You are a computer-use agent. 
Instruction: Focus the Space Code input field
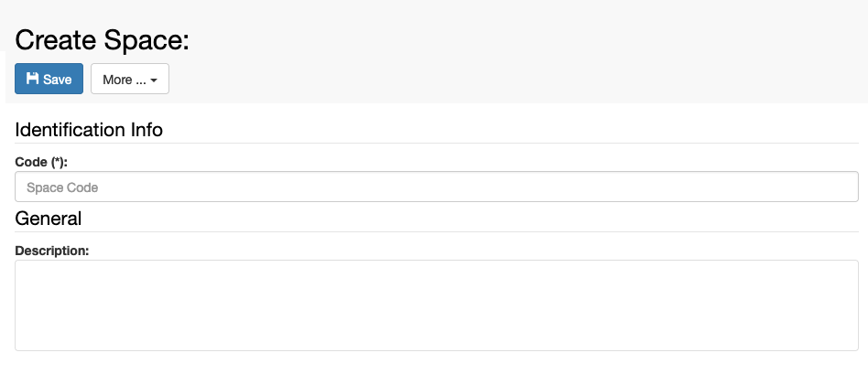436,187
